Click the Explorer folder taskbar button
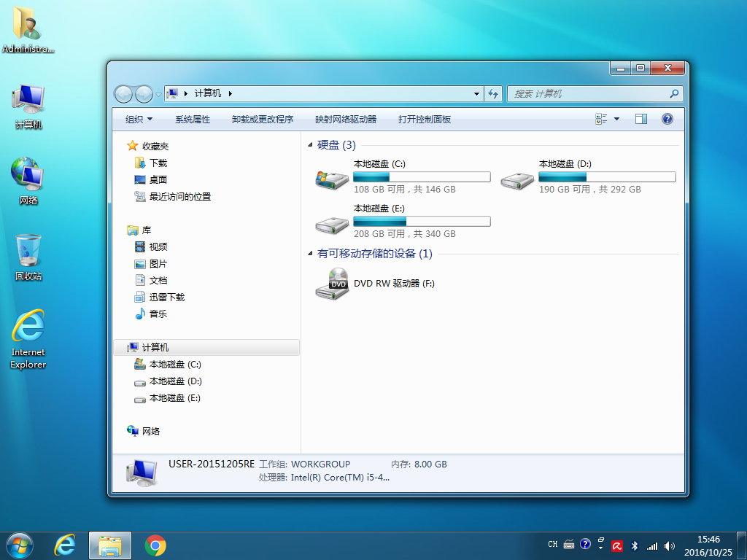 point(110,545)
